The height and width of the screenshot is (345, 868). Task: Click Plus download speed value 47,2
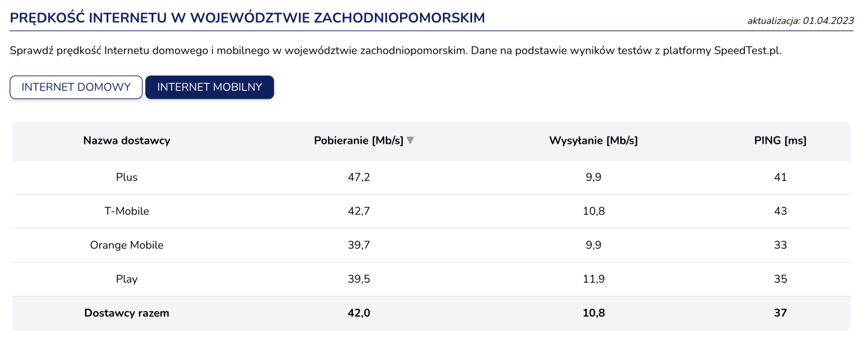click(x=358, y=177)
